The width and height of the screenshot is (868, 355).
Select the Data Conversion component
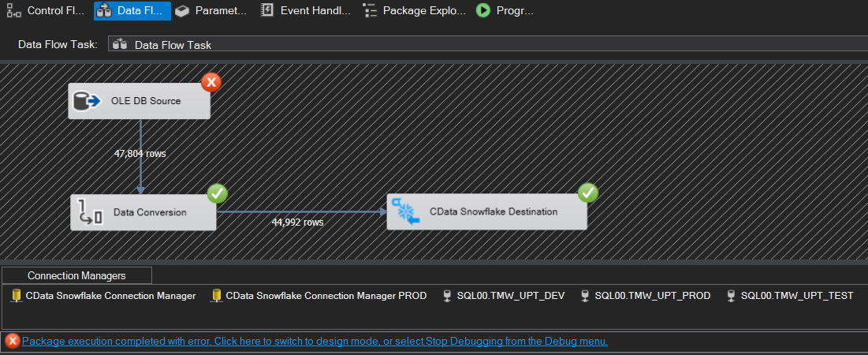coord(143,212)
